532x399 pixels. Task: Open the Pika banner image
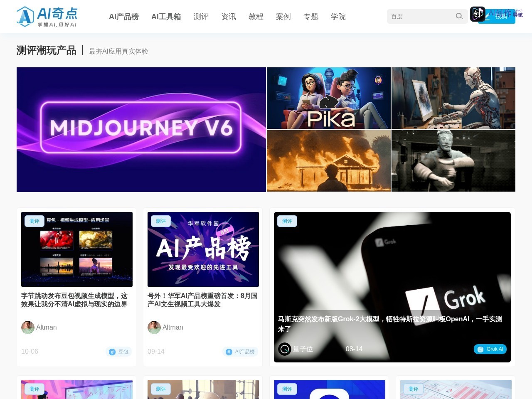tap(329, 98)
